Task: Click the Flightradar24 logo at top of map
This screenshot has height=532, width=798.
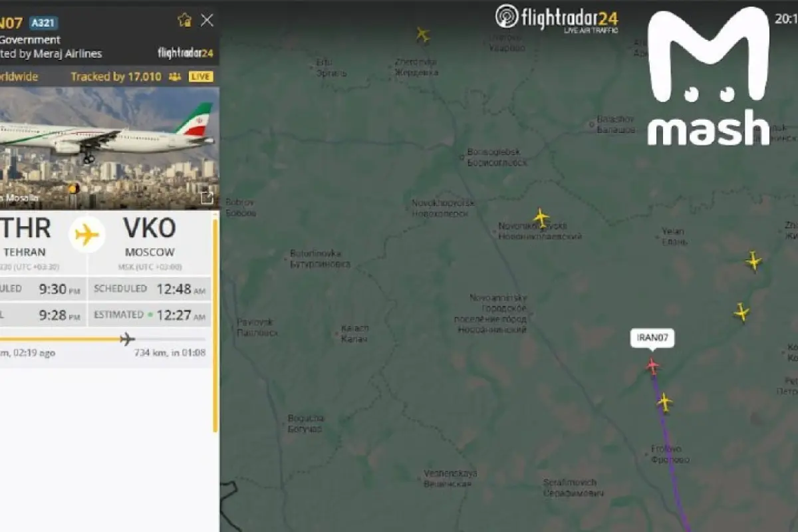Action: coord(557,18)
